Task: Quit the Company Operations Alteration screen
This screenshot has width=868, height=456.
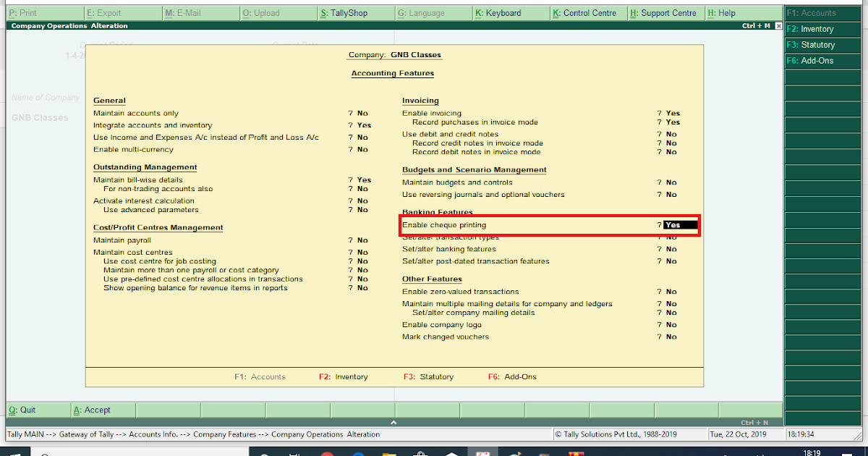Action: pyautogui.click(x=22, y=410)
